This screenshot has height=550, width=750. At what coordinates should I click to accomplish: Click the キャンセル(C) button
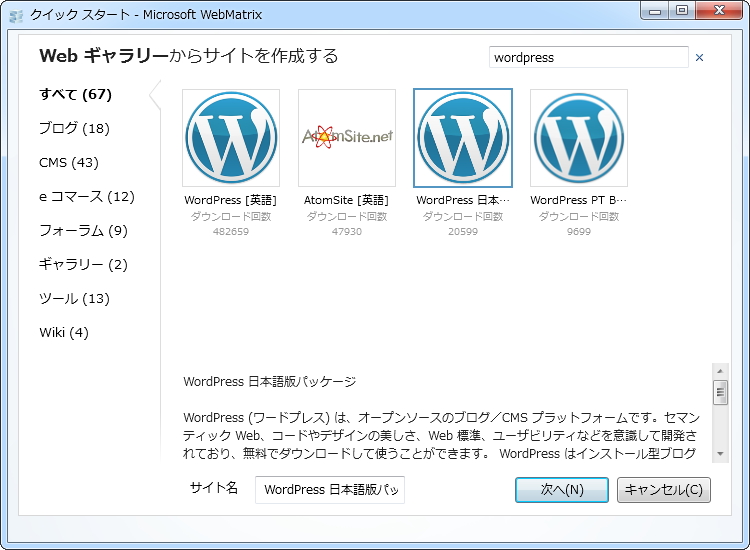663,490
